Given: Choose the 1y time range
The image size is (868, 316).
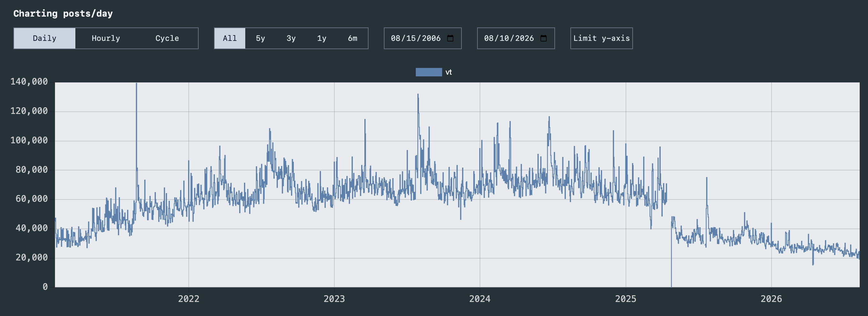Looking at the screenshot, I should click(322, 38).
